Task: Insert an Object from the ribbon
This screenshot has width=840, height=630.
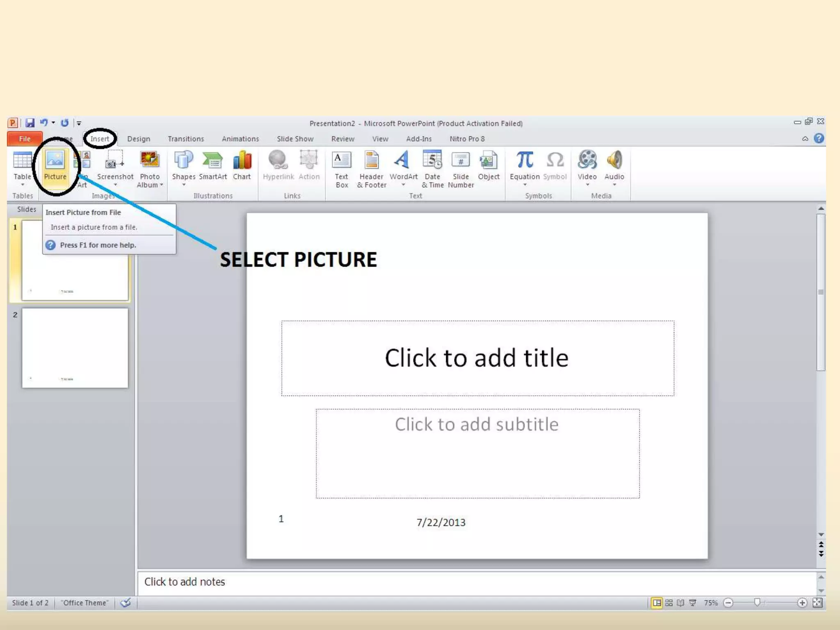Action: coord(488,165)
